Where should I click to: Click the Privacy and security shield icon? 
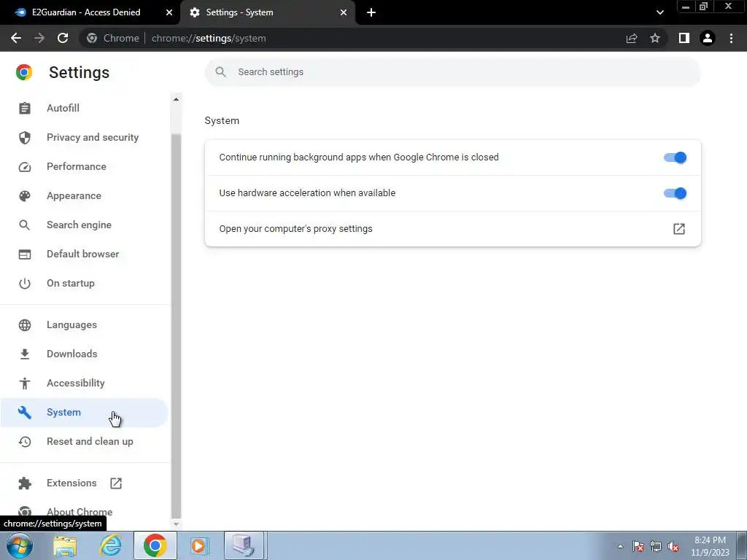click(x=24, y=138)
